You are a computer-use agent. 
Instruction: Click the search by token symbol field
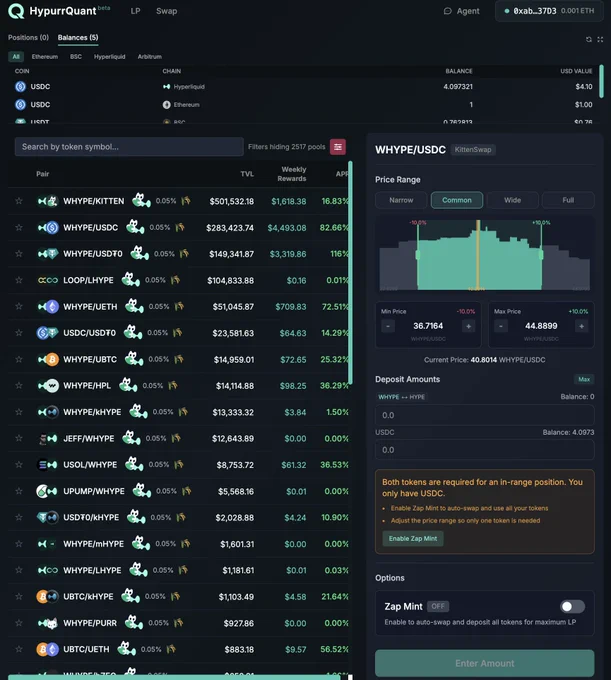(x=129, y=147)
